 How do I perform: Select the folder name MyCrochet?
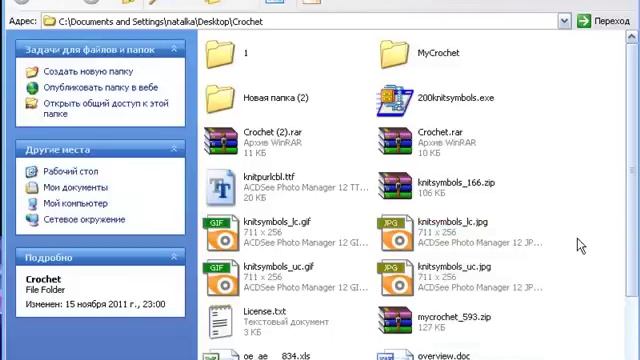click(x=438, y=53)
